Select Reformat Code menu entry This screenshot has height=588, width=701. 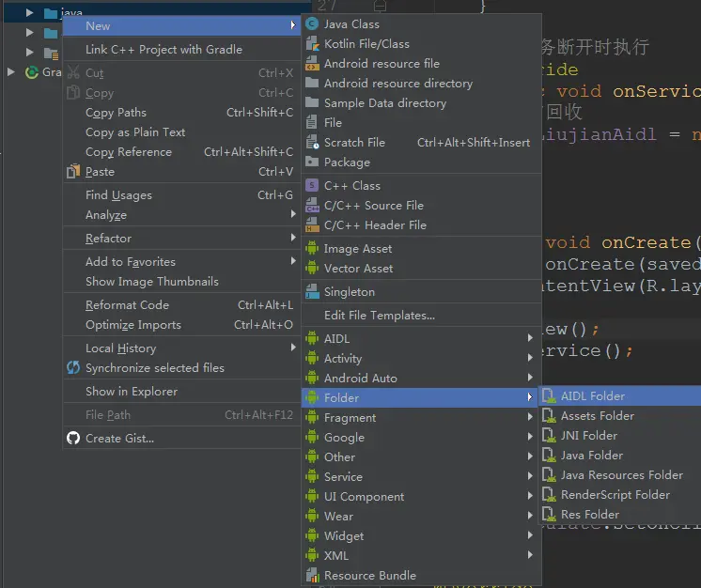point(181,305)
